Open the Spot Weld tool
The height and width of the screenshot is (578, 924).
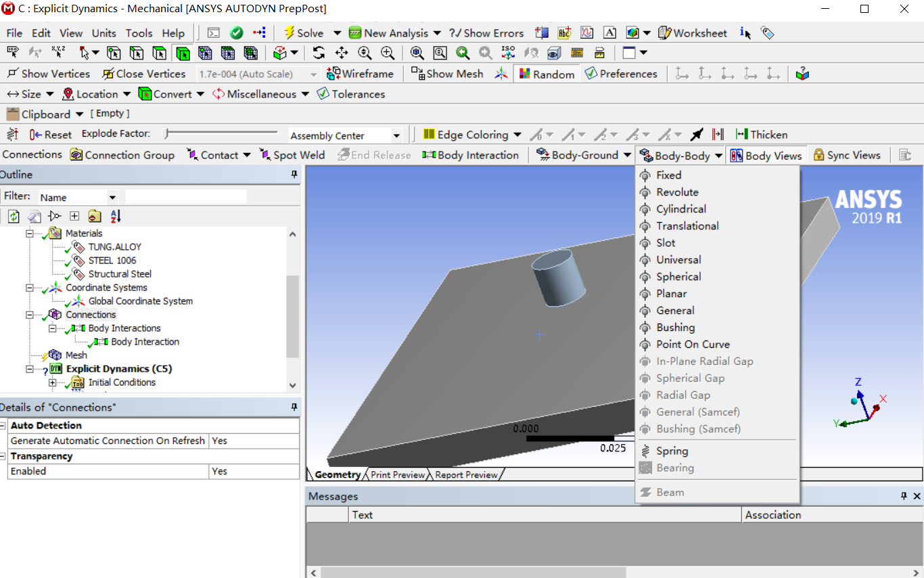click(x=292, y=155)
